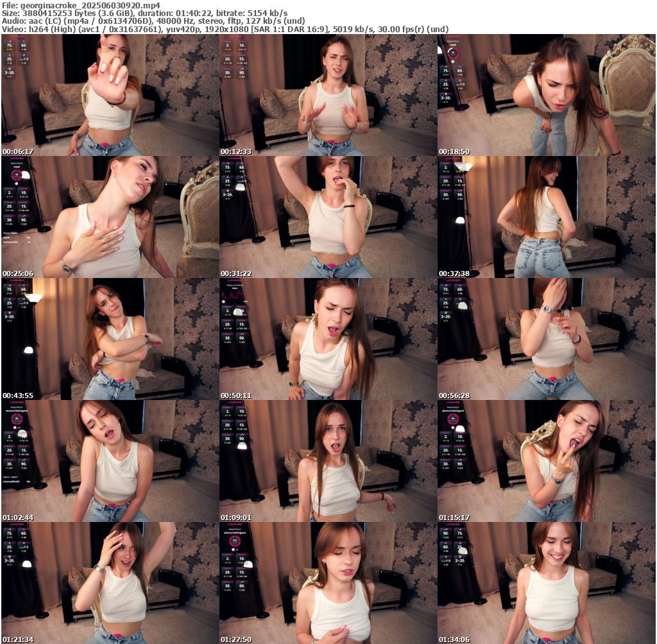The height and width of the screenshot is (644, 657).
Task: Open the thumbnail frame at 01:21:34
Action: (110, 583)
